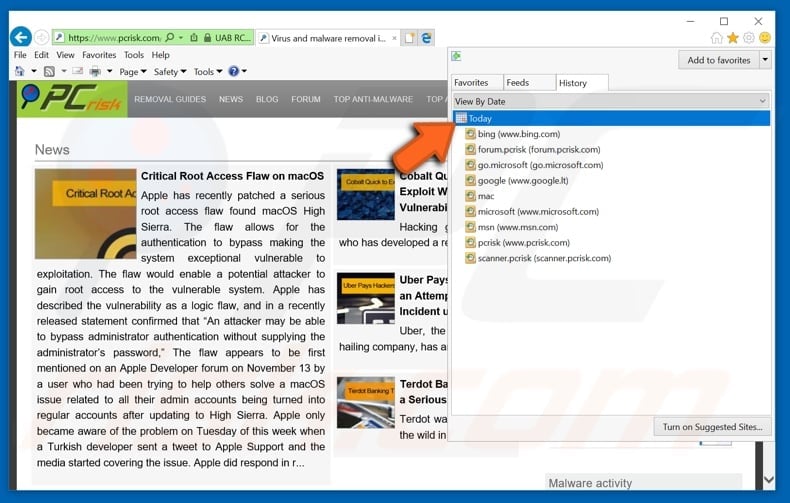Click the UAB RC... certificate label
Screen dimensions: 790x503
(x=232, y=38)
